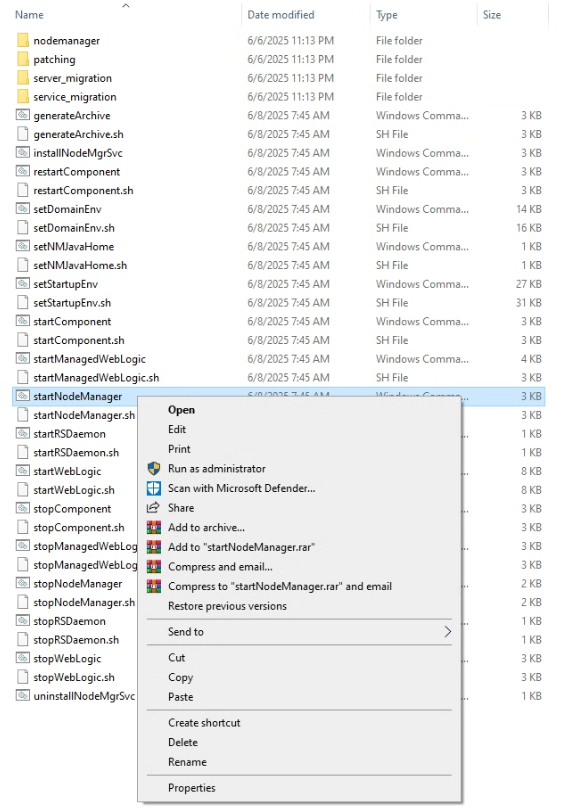
Task: Select the stopComponent.sh file name
Action: [x=79, y=528]
